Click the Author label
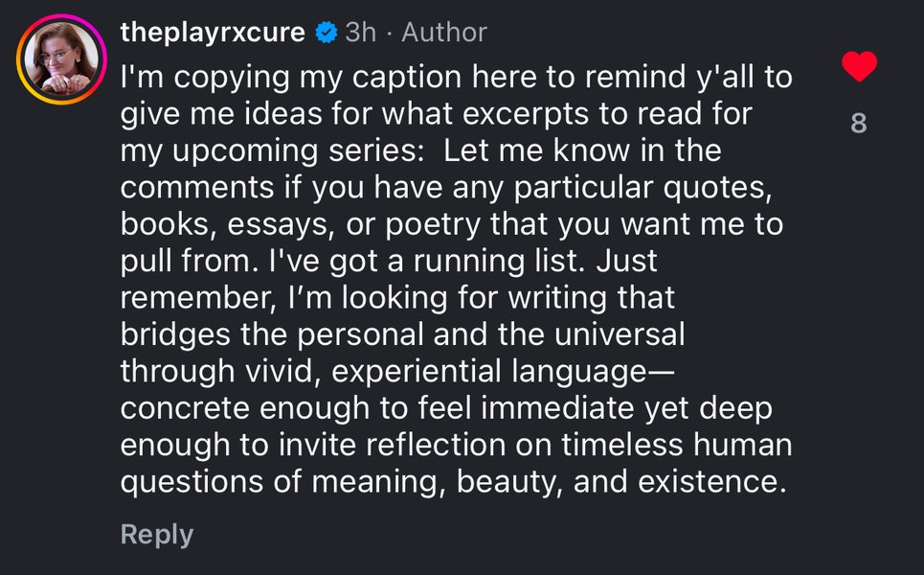The height and width of the screenshot is (575, 924). point(444,33)
